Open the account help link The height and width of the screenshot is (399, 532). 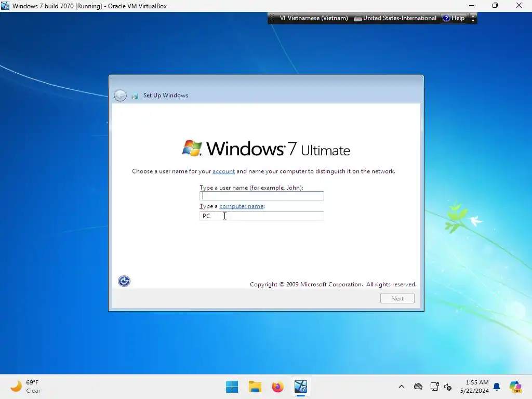click(223, 171)
